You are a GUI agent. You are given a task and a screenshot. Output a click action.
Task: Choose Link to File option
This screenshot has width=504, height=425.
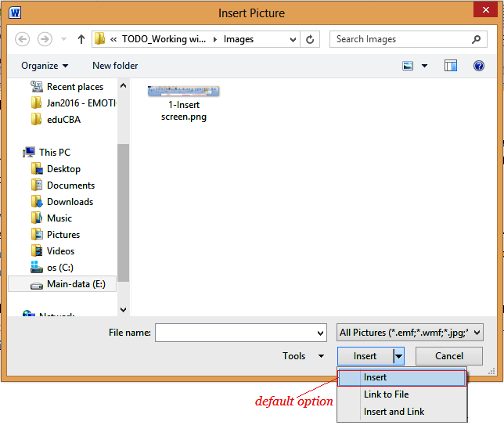(x=401, y=394)
